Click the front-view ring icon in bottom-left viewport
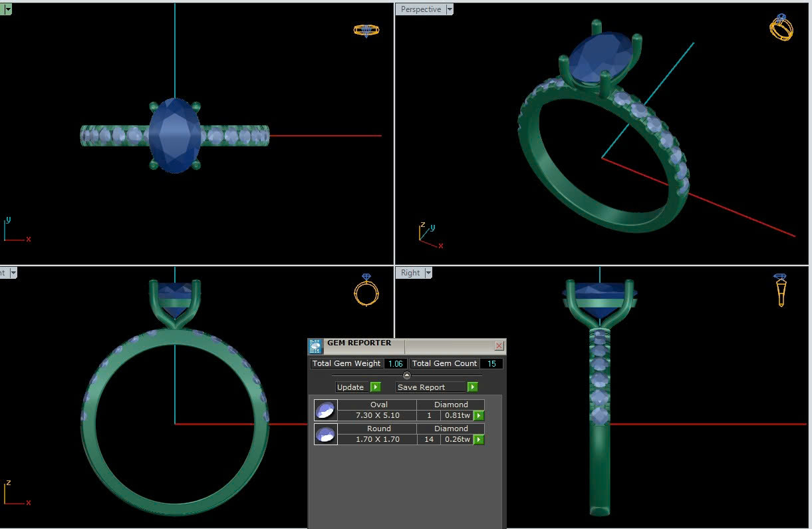 [366, 289]
